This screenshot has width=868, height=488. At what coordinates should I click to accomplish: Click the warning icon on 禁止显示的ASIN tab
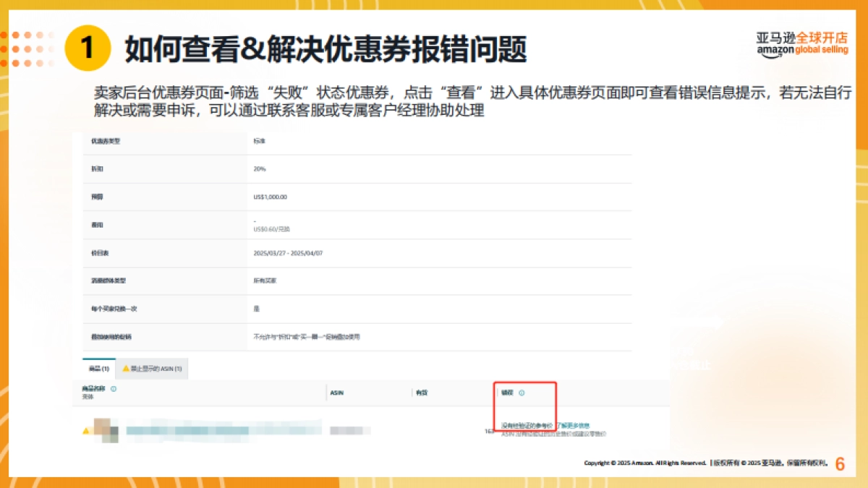pyautogui.click(x=125, y=369)
